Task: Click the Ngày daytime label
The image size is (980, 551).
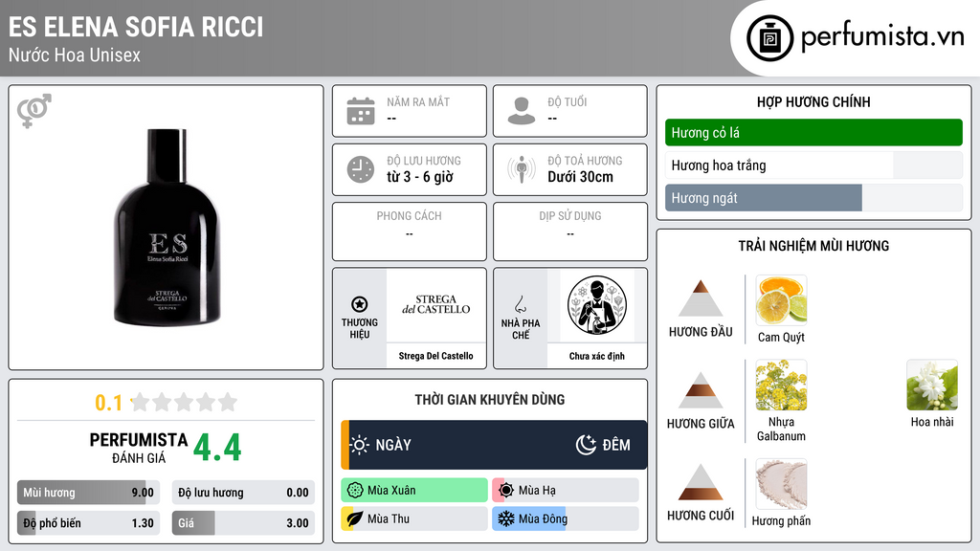Action: (393, 445)
